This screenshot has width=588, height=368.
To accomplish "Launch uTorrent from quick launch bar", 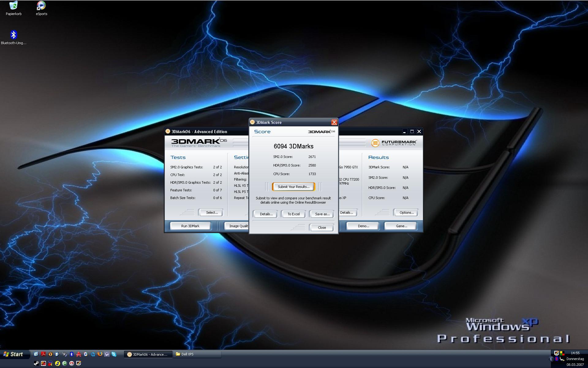I will point(64,363).
